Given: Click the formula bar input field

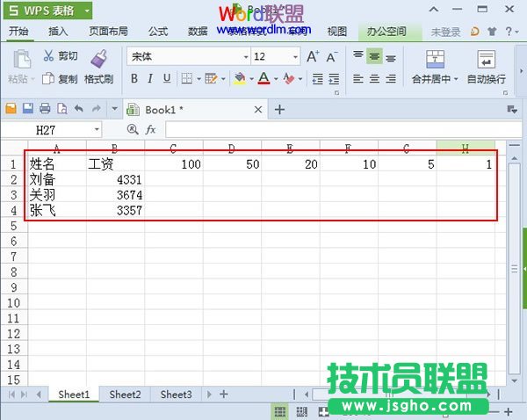Looking at the screenshot, I should pyautogui.click(x=343, y=130).
